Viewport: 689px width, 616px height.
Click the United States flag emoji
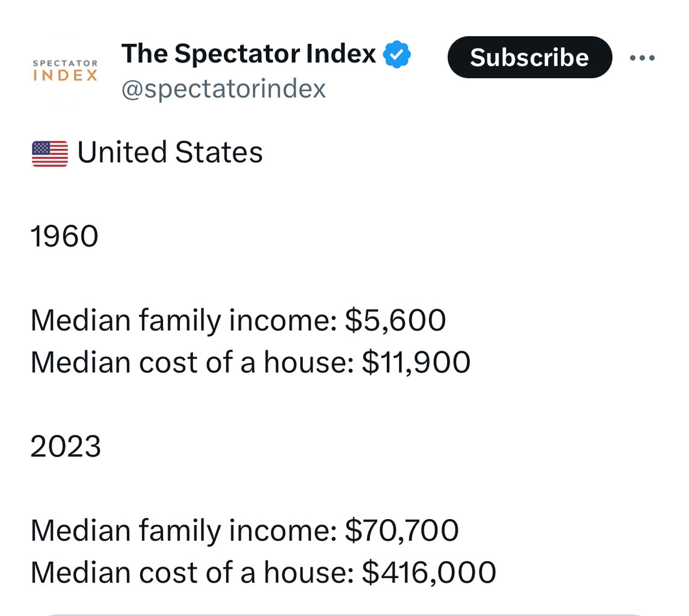point(50,153)
